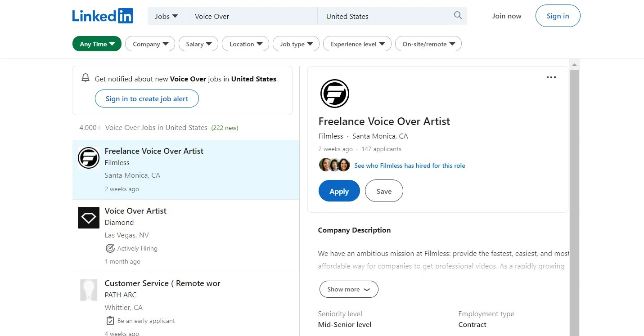Image resolution: width=644 pixels, height=336 pixels.
Task: Click the search magnifier icon
Action: pos(458,16)
